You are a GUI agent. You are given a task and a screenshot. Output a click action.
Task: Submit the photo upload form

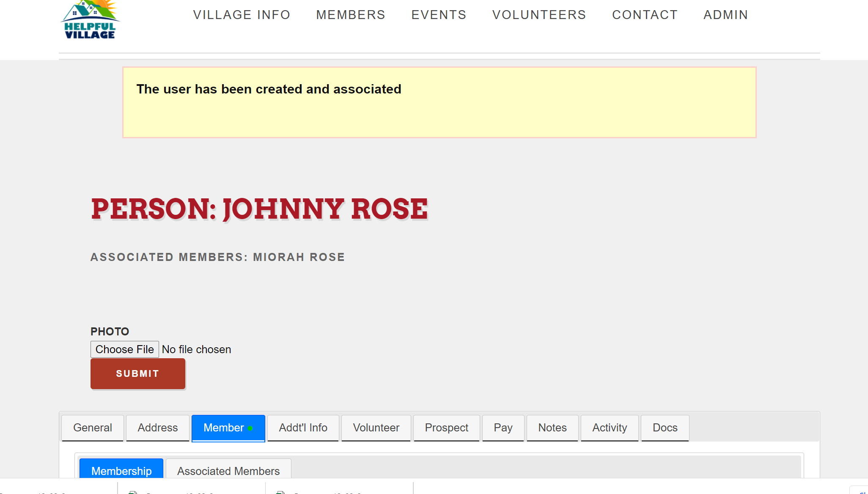pyautogui.click(x=138, y=373)
